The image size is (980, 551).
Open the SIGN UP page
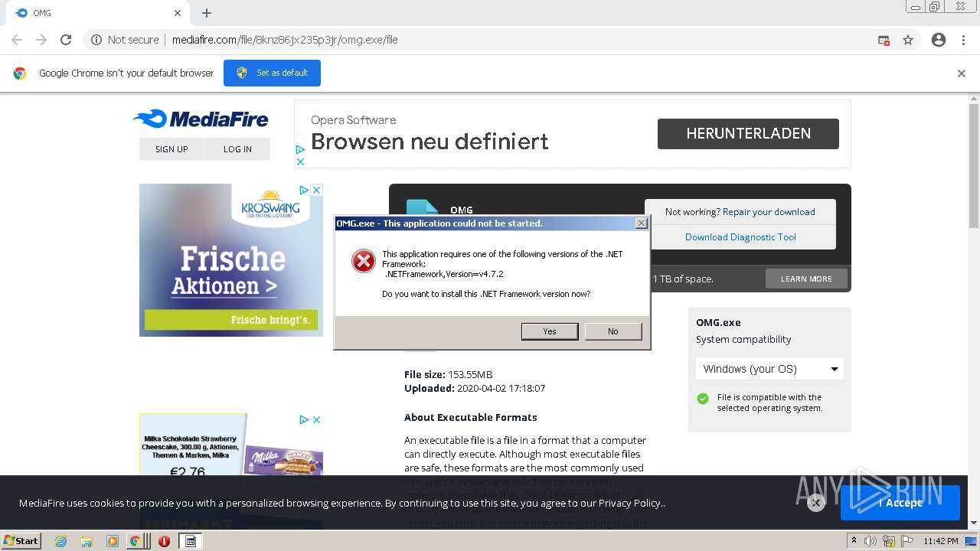click(x=171, y=149)
